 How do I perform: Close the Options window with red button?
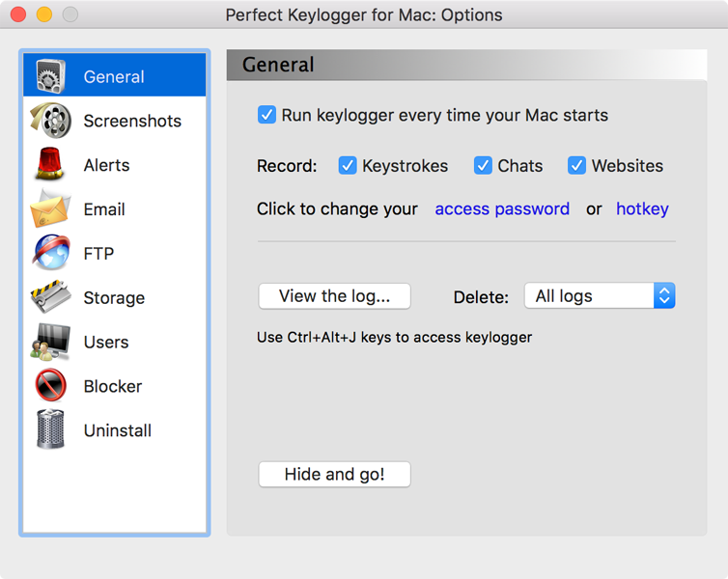pyautogui.click(x=17, y=14)
